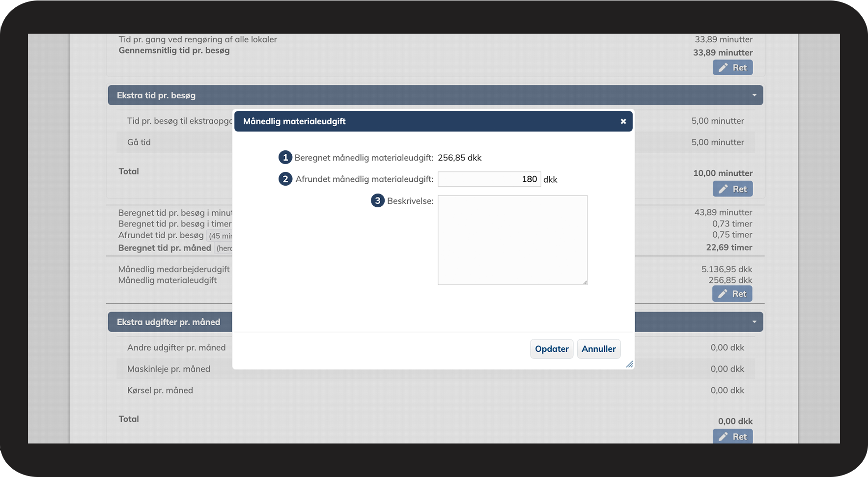Collapse the Ekstra udgifter pr. måned section arrow
Screen dimensions: 868x477
(754, 322)
